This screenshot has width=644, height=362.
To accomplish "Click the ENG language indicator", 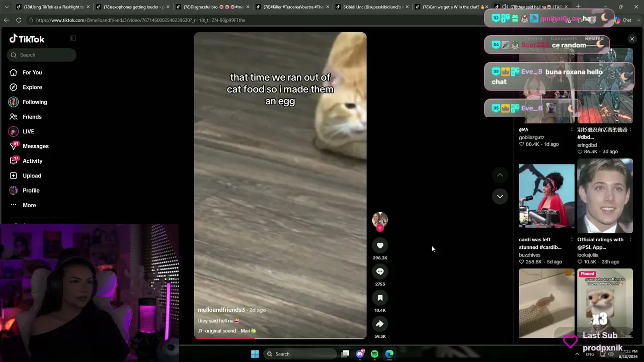I will [590, 354].
